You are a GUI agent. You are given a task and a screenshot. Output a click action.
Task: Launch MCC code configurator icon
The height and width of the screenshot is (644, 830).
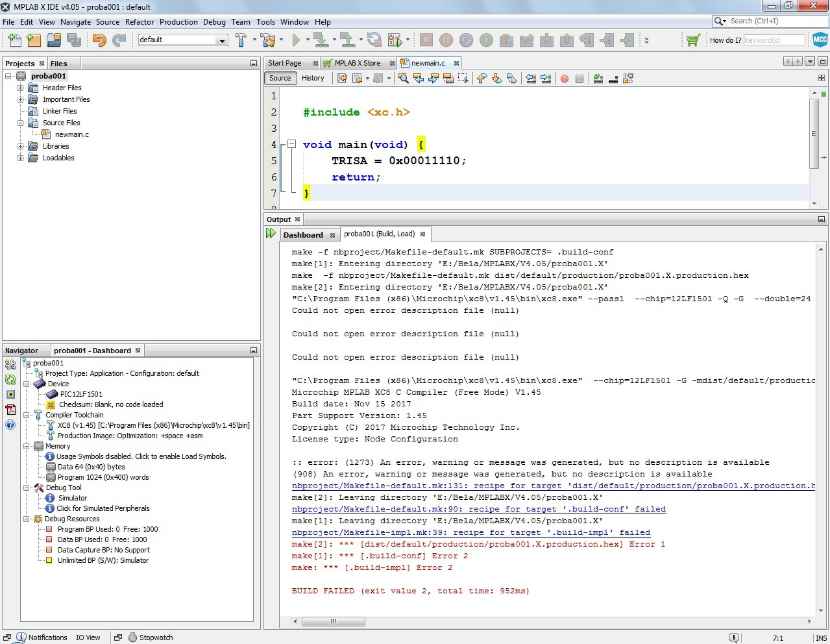click(x=820, y=40)
